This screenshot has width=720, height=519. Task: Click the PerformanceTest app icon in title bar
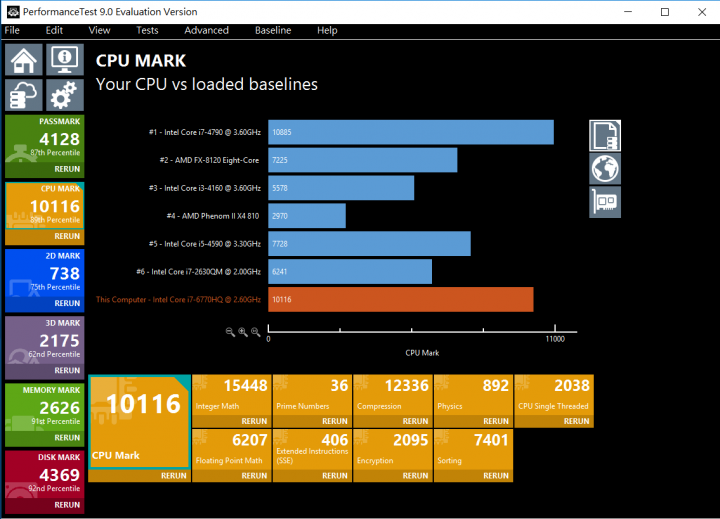(x=13, y=12)
